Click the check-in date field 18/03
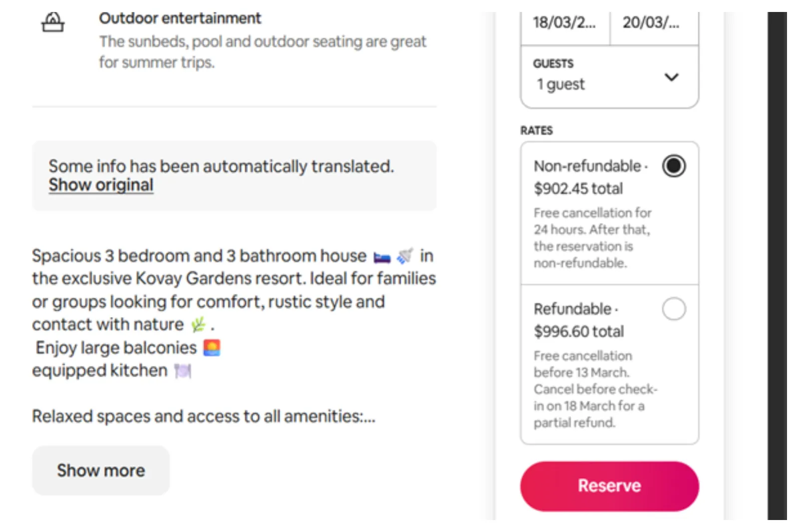 pyautogui.click(x=564, y=23)
